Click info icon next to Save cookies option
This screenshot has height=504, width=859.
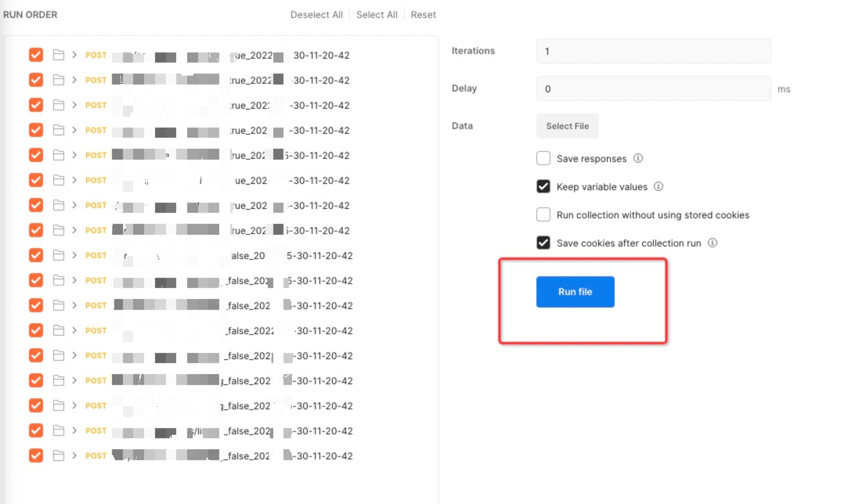click(x=712, y=243)
